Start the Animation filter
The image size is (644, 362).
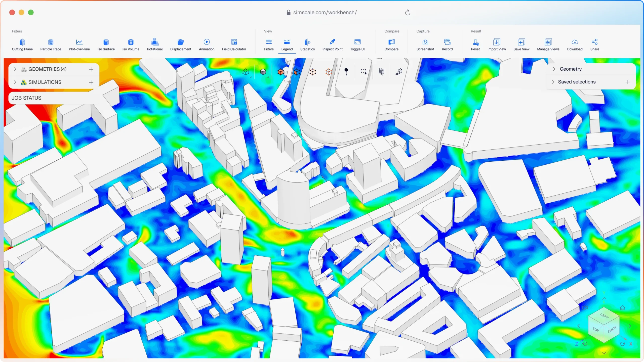207,45
